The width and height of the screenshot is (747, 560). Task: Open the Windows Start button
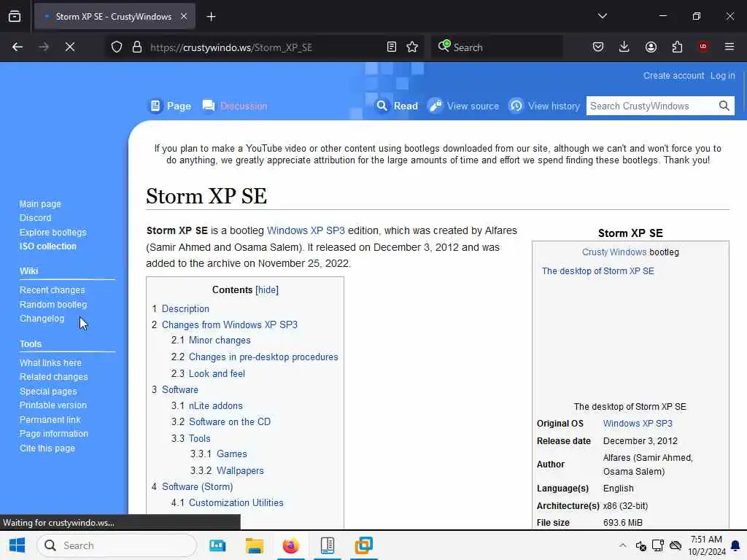coord(18,545)
